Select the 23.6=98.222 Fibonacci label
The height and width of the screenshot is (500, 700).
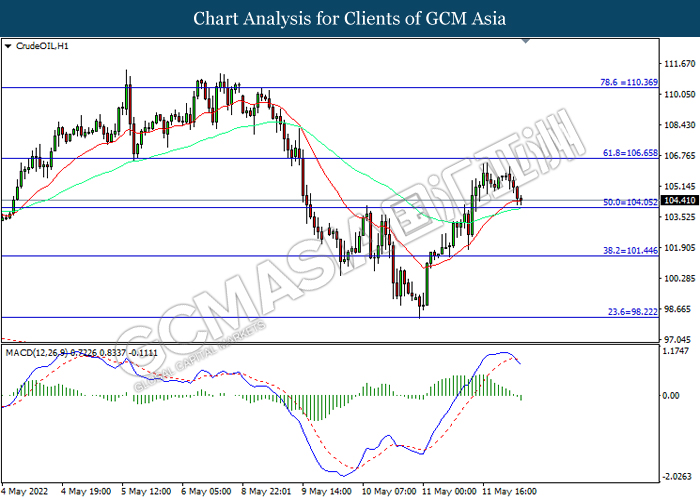pyautogui.click(x=632, y=312)
